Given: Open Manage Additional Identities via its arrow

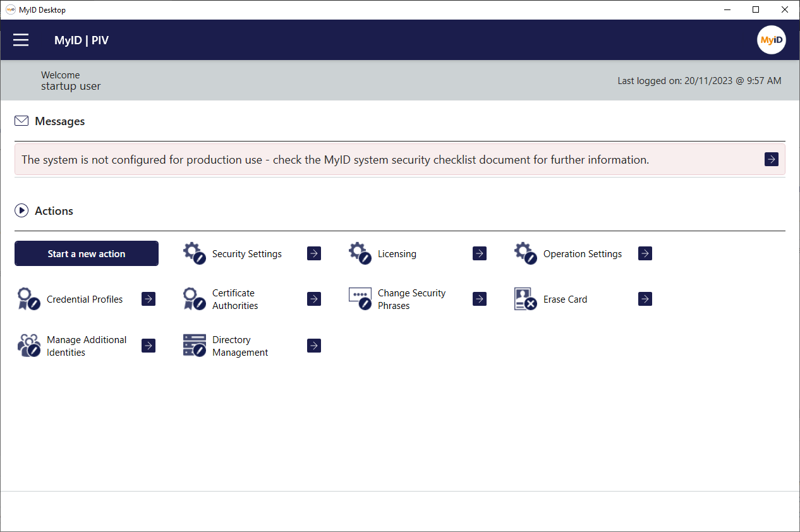Looking at the screenshot, I should click(148, 346).
